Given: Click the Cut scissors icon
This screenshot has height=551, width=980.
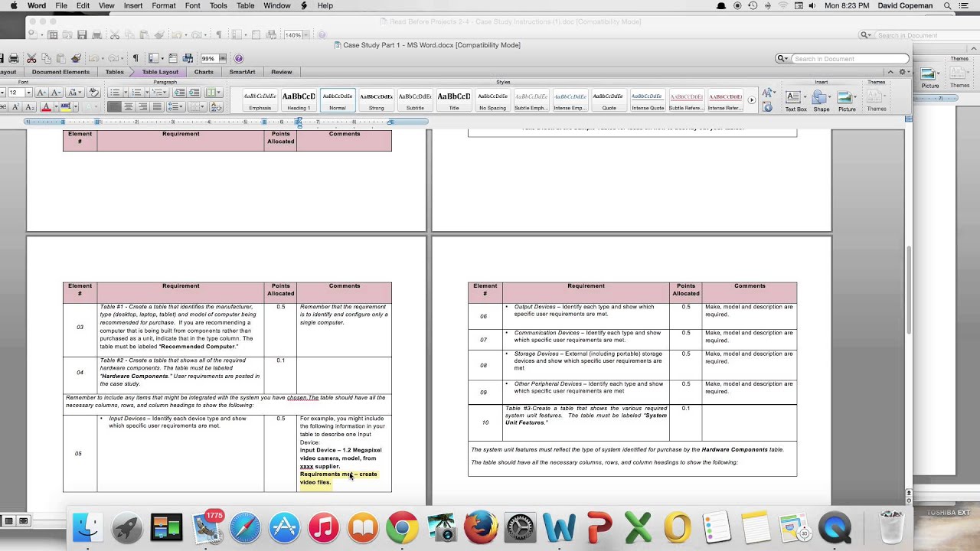Looking at the screenshot, I should tap(31, 58).
